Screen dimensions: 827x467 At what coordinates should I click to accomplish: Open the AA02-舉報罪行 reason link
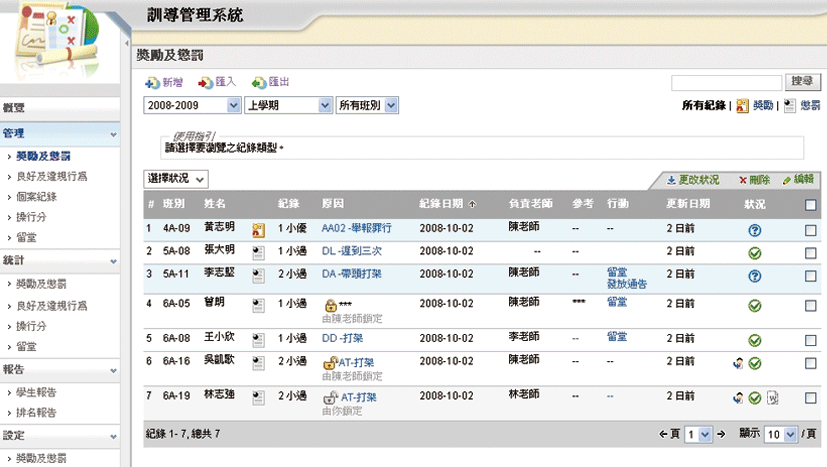tap(356, 229)
